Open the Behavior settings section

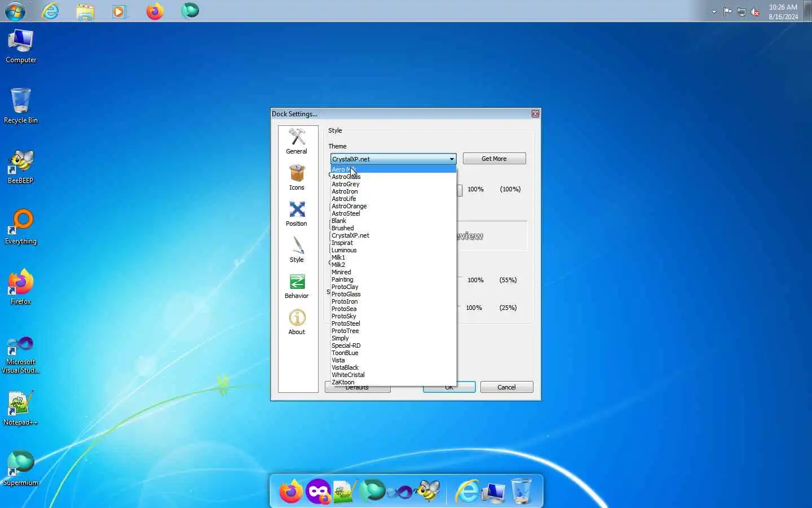tap(297, 286)
